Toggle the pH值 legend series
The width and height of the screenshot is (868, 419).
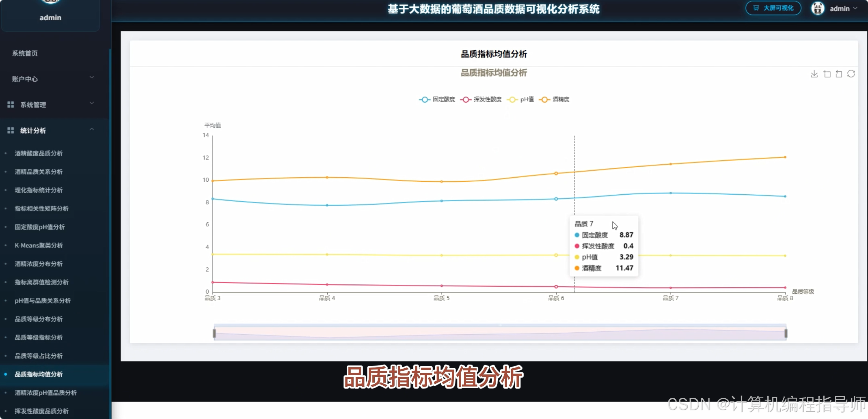point(520,99)
